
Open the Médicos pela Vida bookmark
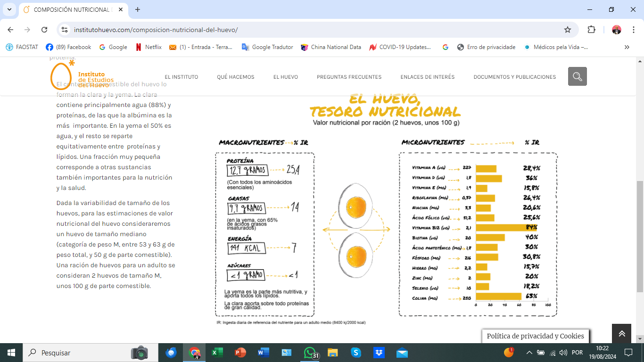pyautogui.click(x=556, y=47)
